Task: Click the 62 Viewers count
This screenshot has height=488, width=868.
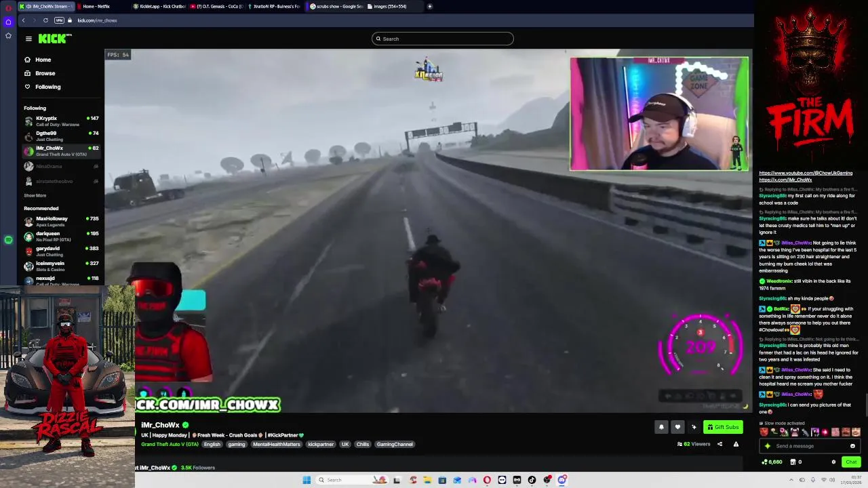Action: click(x=694, y=445)
